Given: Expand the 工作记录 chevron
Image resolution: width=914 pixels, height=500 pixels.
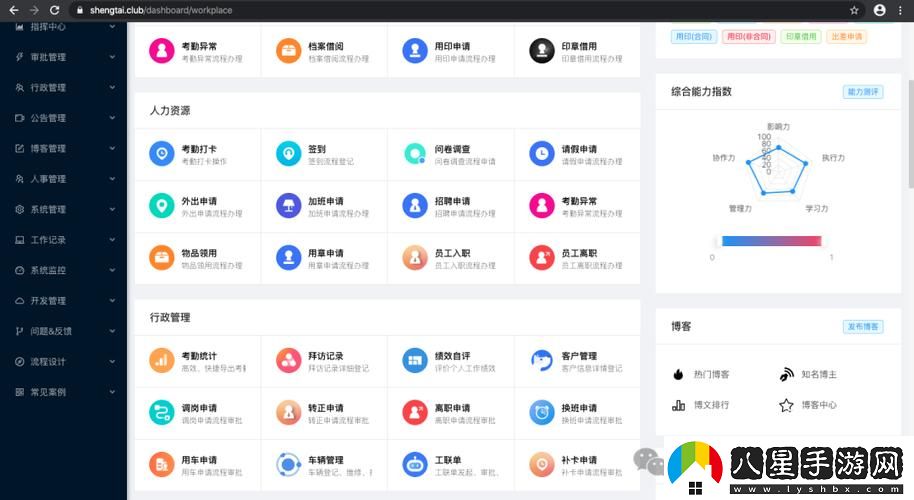Looking at the screenshot, I should (112, 240).
